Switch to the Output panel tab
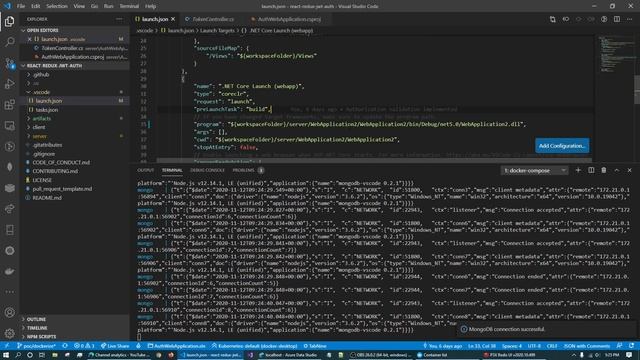Screen dimensions: 640x360 (x=145, y=170)
